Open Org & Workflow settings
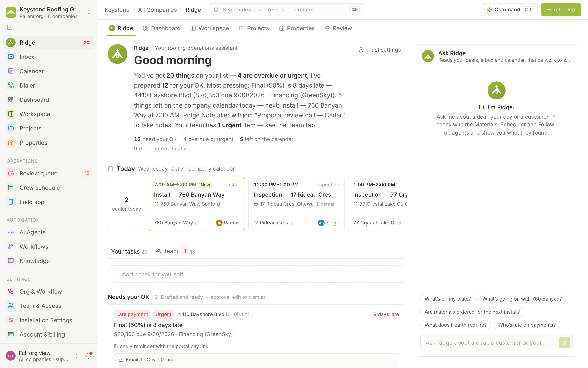The height and width of the screenshot is (368, 588). tap(49, 291)
